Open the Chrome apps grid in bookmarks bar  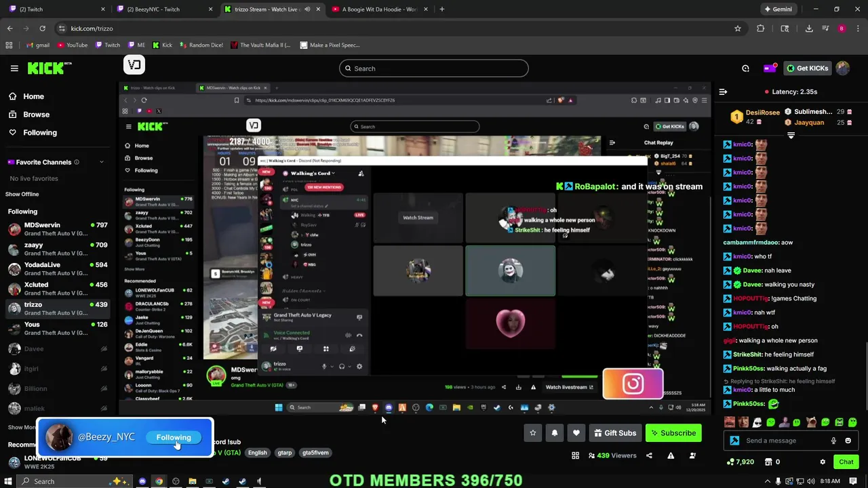(x=9, y=45)
